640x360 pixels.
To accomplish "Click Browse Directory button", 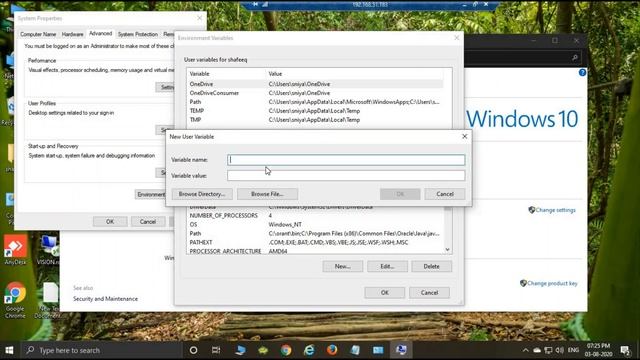I will coord(202,194).
